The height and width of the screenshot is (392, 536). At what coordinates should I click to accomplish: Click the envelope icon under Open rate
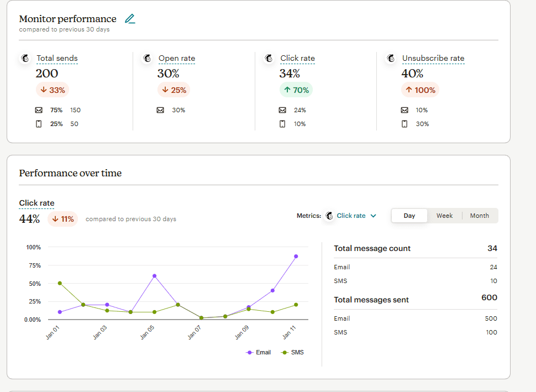coord(160,110)
